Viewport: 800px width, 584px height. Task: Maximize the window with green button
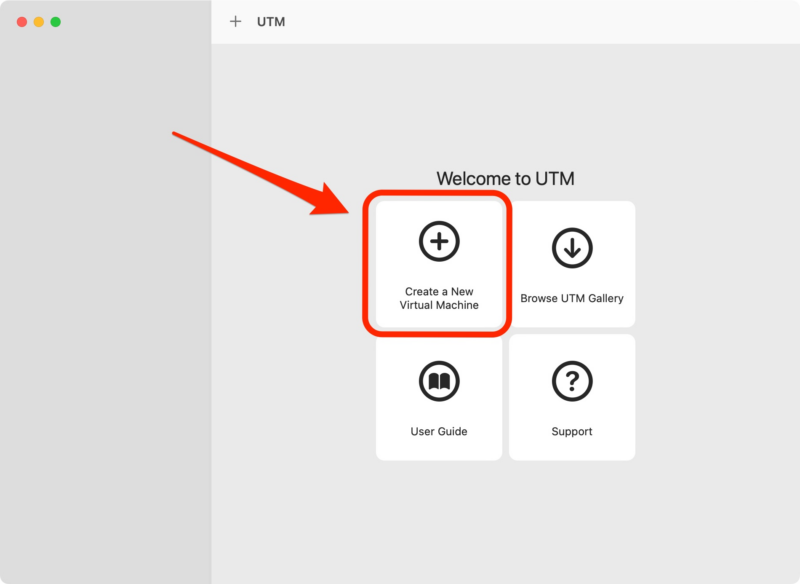[x=56, y=22]
